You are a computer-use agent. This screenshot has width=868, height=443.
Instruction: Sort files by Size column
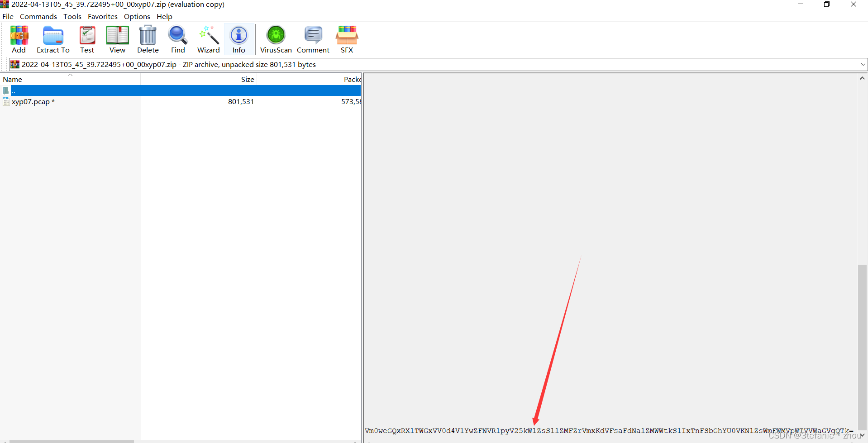(199, 79)
